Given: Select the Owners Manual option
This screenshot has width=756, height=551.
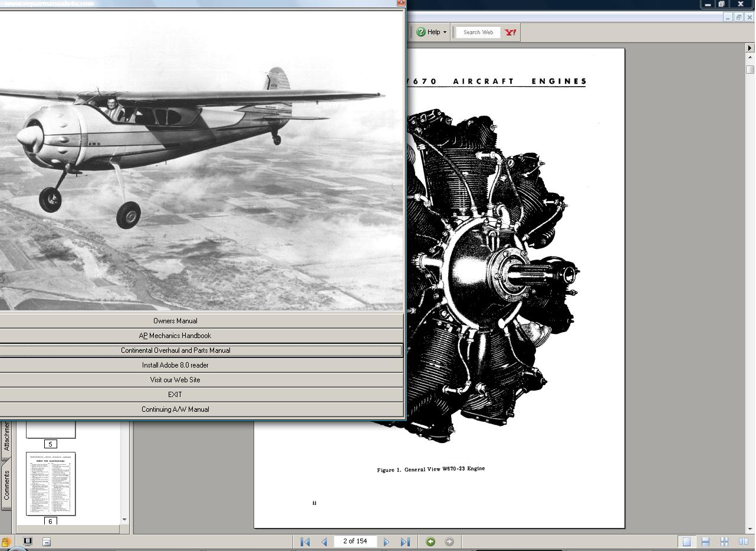Looking at the screenshot, I should tap(175, 320).
